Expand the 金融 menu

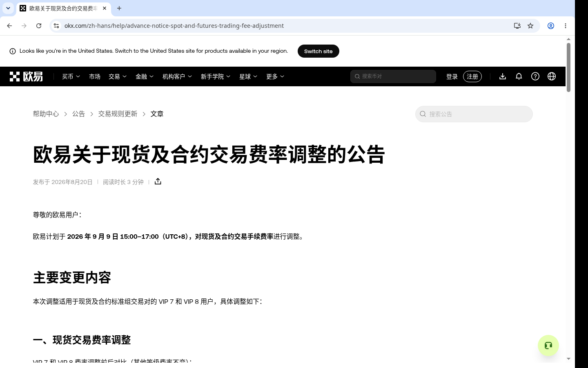pyautogui.click(x=145, y=76)
